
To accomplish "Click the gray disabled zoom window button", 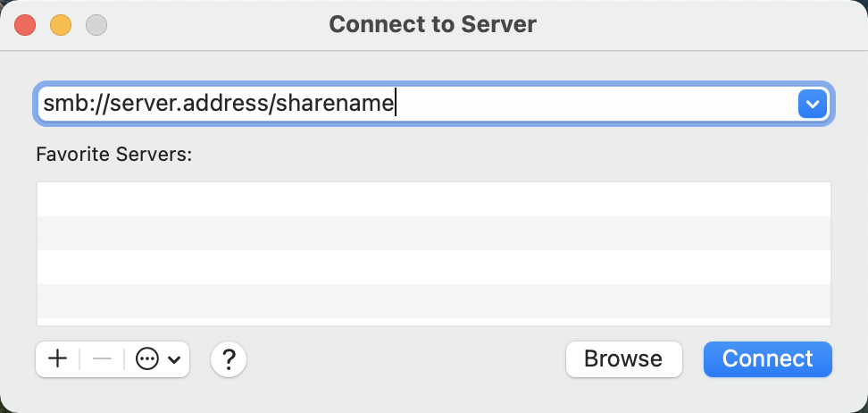I will (x=96, y=24).
